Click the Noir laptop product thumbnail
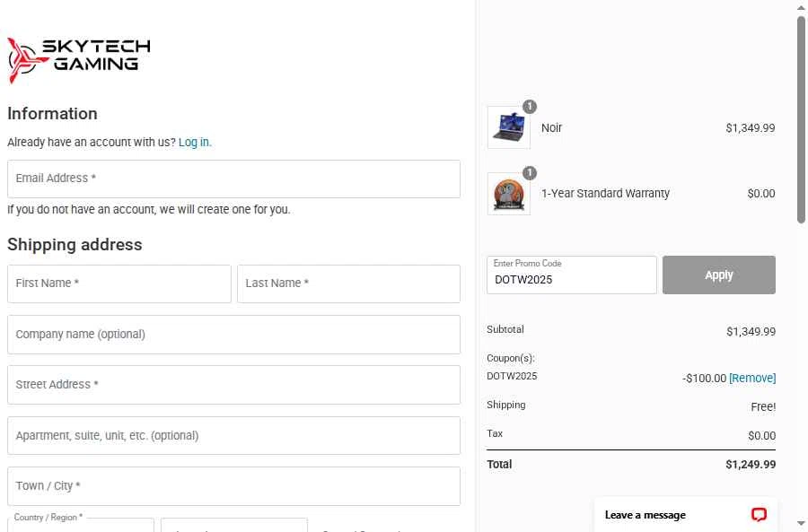 coord(509,127)
